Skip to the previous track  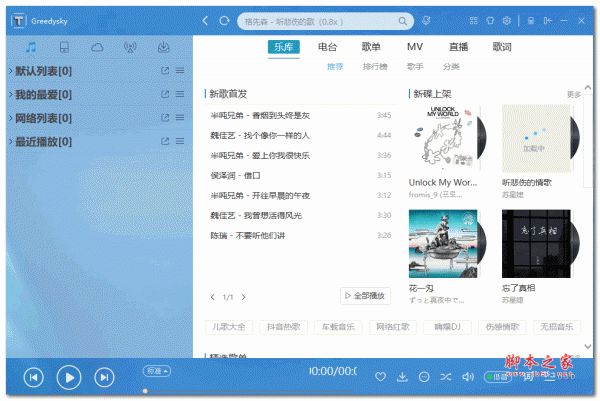click(x=34, y=378)
